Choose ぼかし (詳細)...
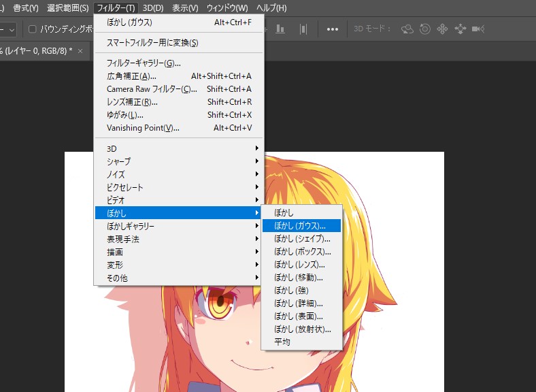The height and width of the screenshot is (392, 536). [x=301, y=304]
